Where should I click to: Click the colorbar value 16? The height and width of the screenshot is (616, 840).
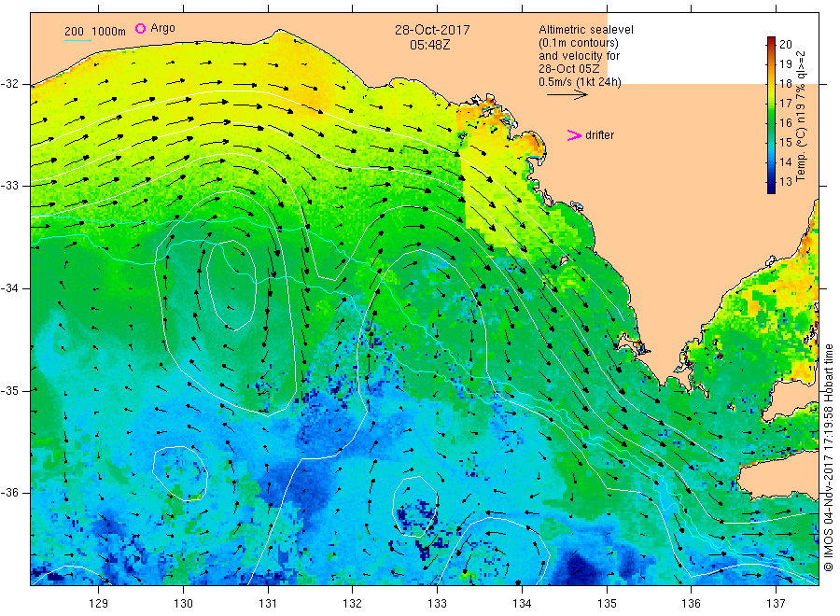[785, 122]
